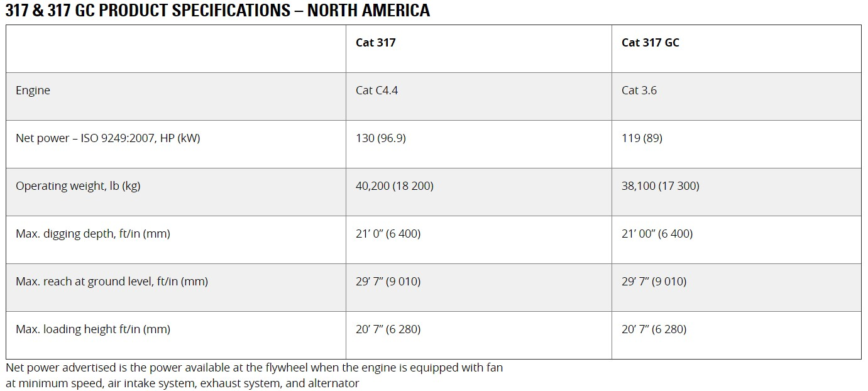Click the 21' 0" (6 400) value
The image size is (868, 391).
[x=388, y=234]
